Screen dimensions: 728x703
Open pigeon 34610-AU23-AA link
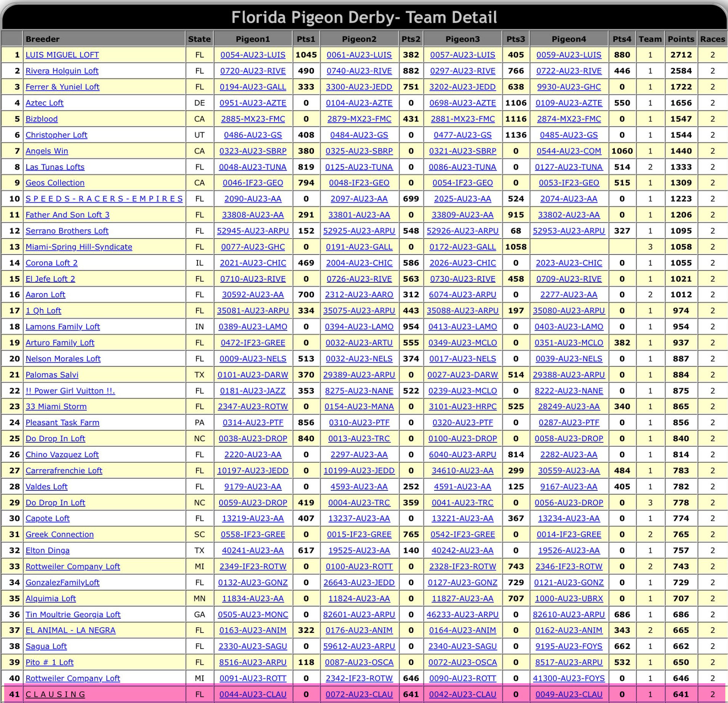(462, 471)
